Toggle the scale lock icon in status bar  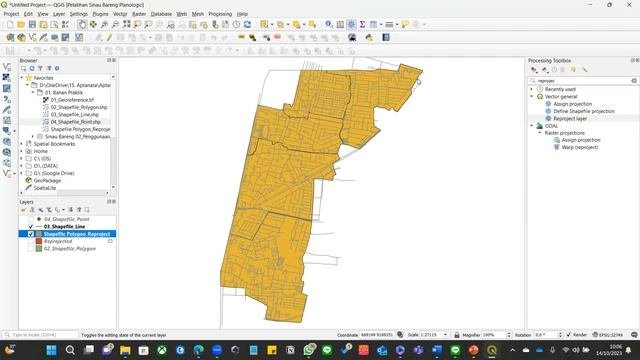point(457,335)
